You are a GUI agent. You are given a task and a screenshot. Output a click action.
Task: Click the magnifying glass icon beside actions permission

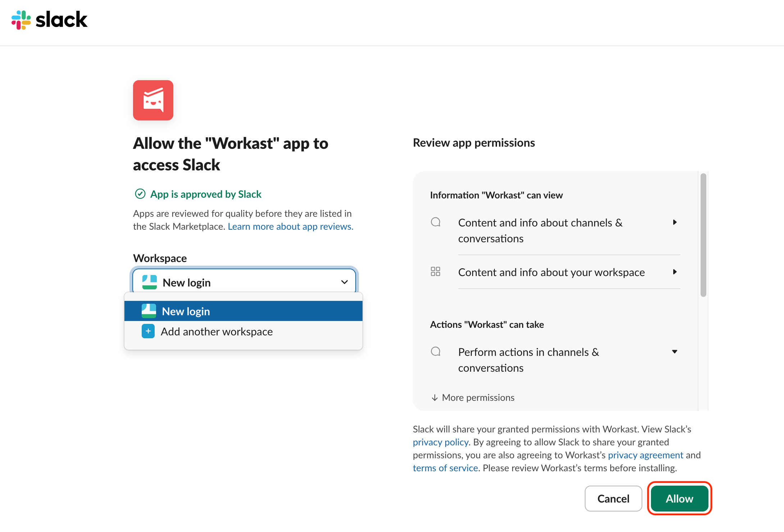pos(436,352)
